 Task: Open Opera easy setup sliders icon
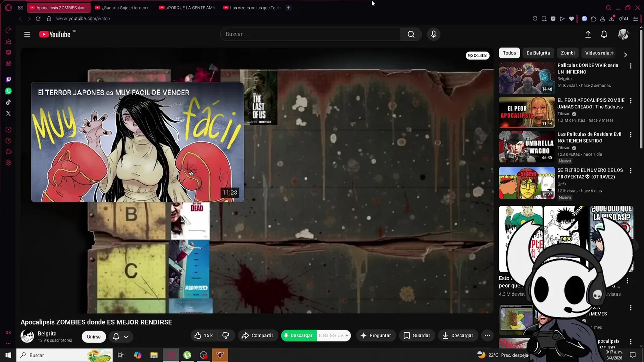click(x=636, y=19)
